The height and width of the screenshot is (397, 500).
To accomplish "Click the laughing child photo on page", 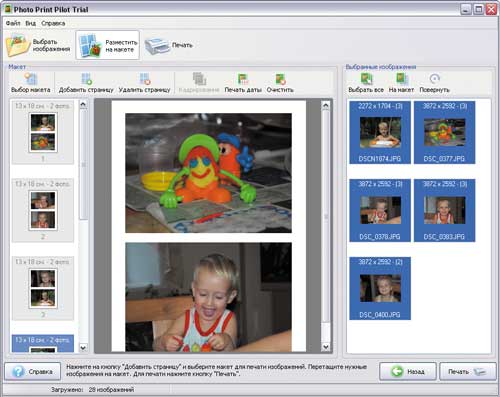I will 208,297.
